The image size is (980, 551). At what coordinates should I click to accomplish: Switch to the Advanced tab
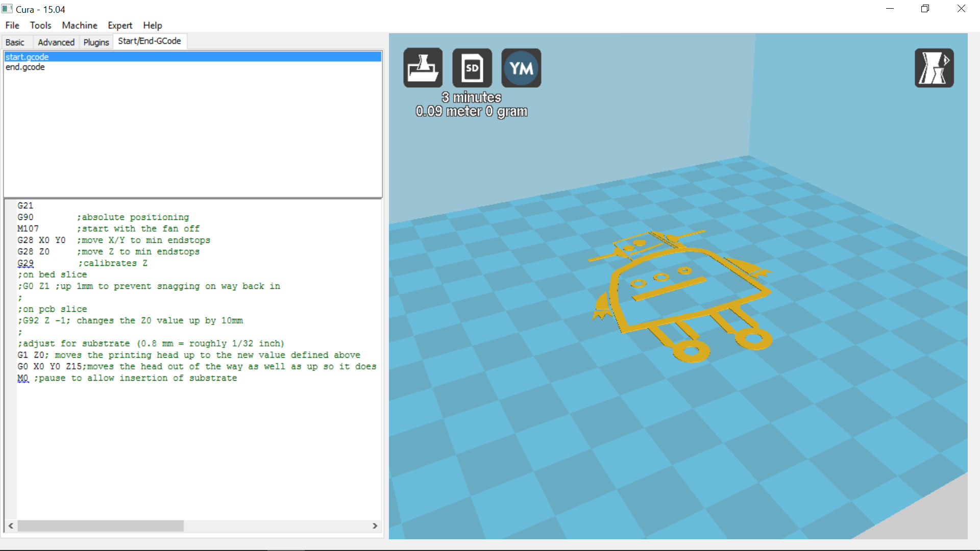click(56, 42)
